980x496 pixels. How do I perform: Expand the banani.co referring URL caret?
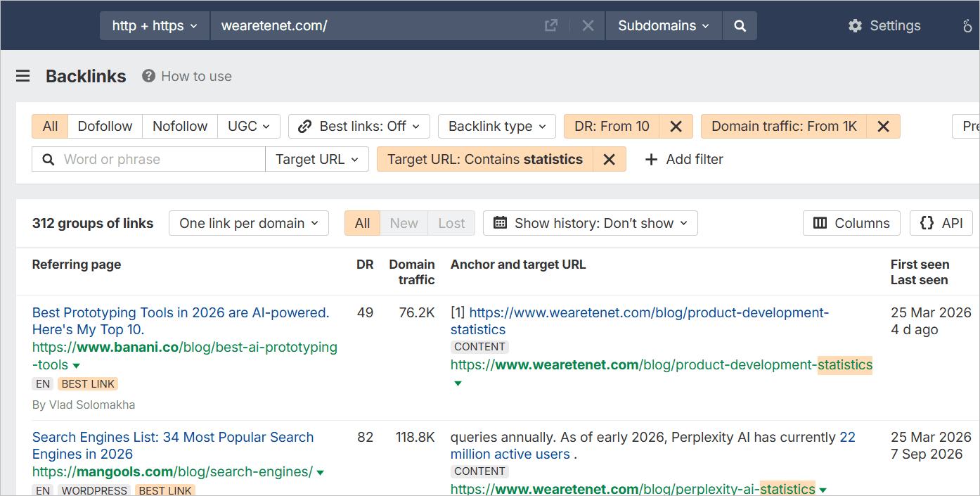pos(77,366)
